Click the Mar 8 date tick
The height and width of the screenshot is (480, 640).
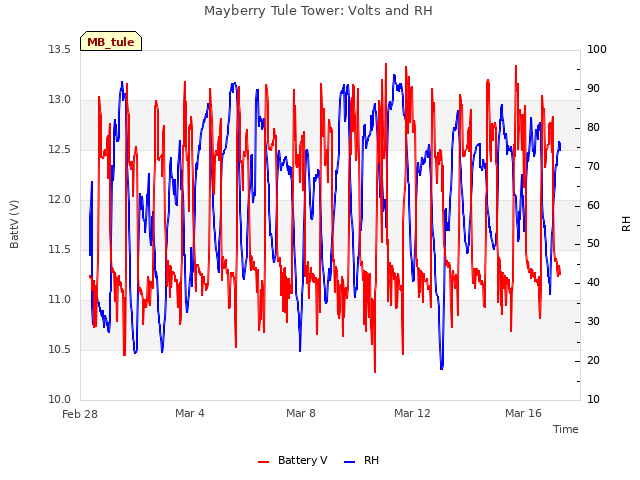pos(301,413)
